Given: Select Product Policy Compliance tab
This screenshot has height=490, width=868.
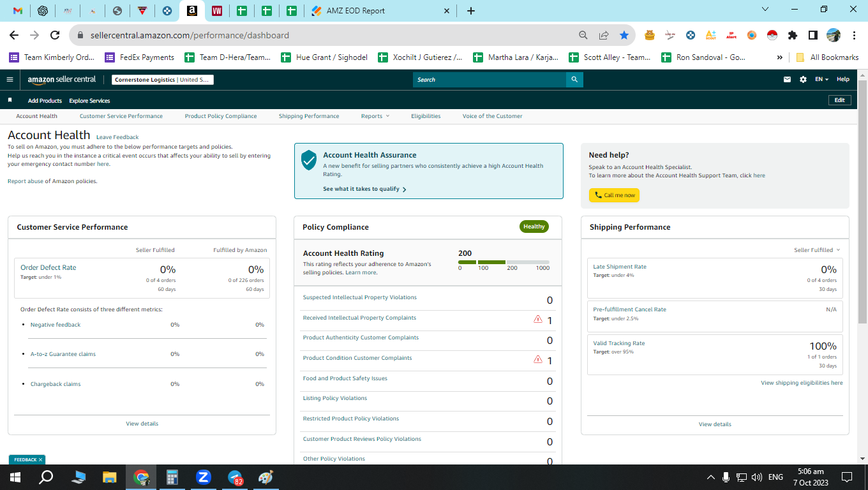Looking at the screenshot, I should click(x=221, y=116).
